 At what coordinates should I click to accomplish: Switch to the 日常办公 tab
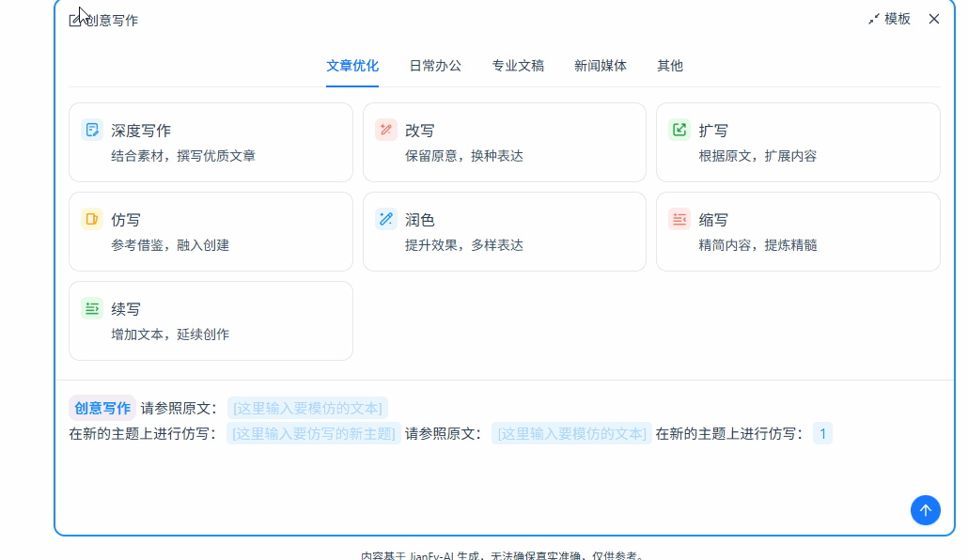coord(434,66)
